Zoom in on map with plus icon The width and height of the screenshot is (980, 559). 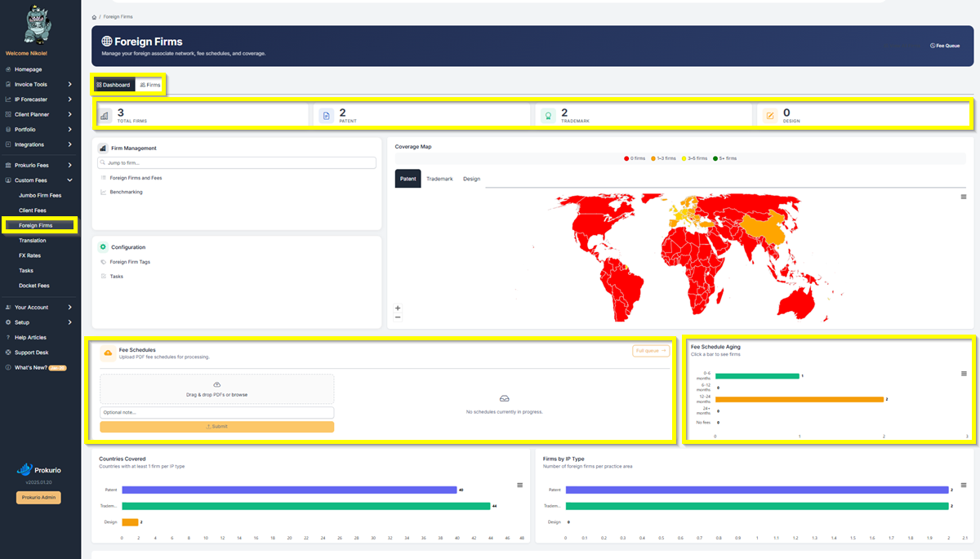(x=398, y=308)
